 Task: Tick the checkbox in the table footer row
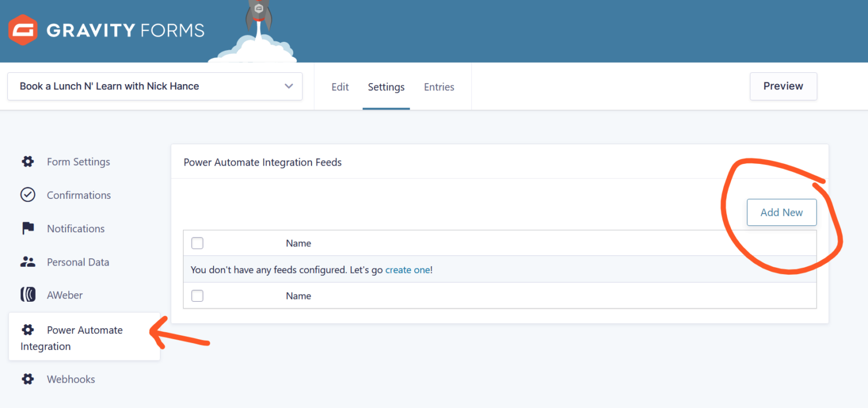pos(197,296)
